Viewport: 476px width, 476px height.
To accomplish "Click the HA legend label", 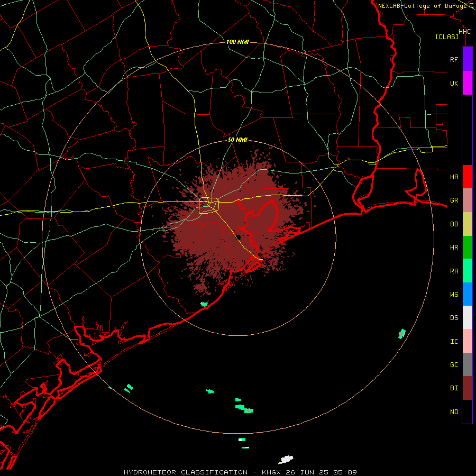I will [x=454, y=177].
